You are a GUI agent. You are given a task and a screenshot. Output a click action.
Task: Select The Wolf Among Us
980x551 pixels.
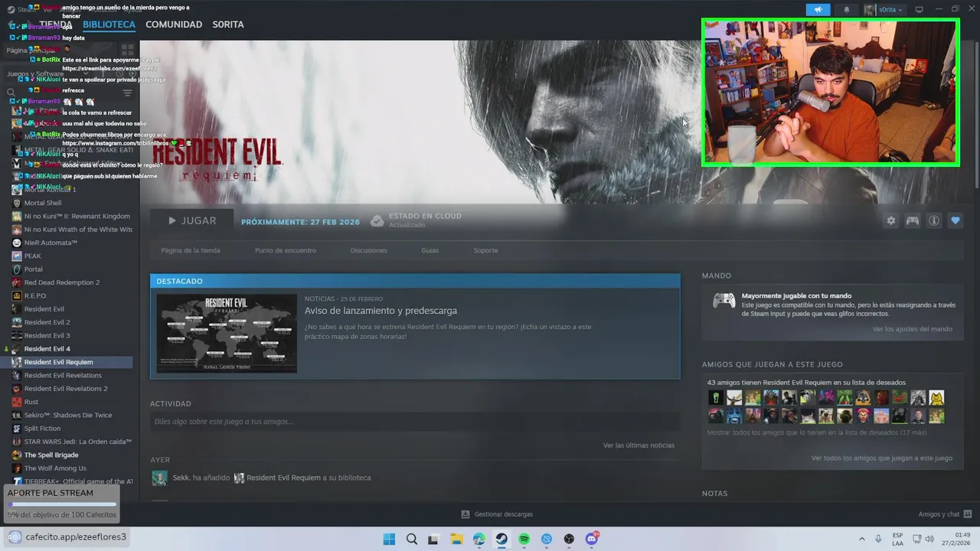click(x=55, y=468)
